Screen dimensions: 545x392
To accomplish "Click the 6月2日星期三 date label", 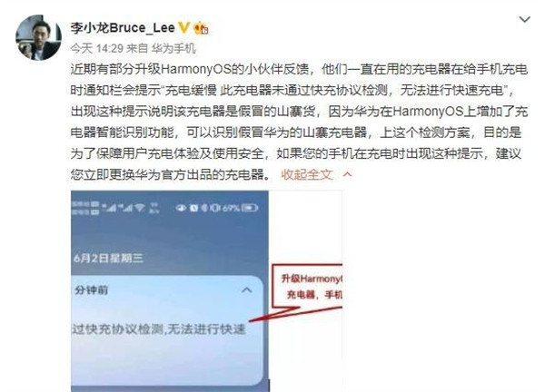I will [108, 258].
